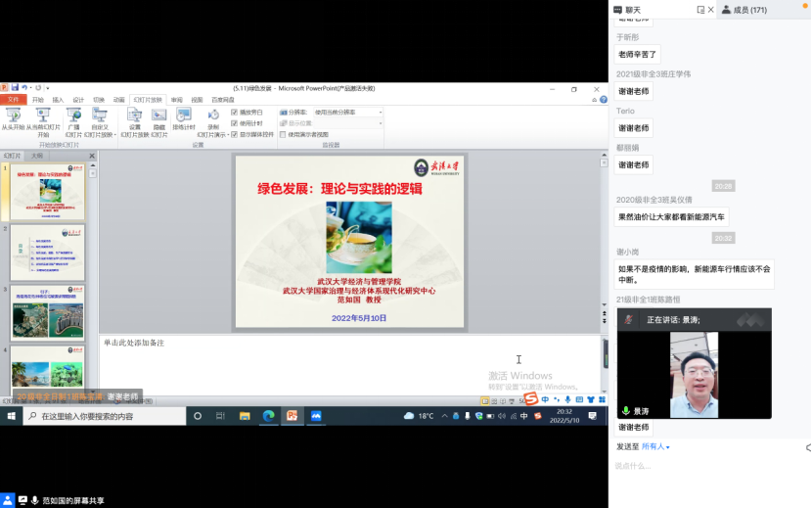Click 录制幻灯片演示 record icon
Screen dimensions: 812x508
coord(212,115)
